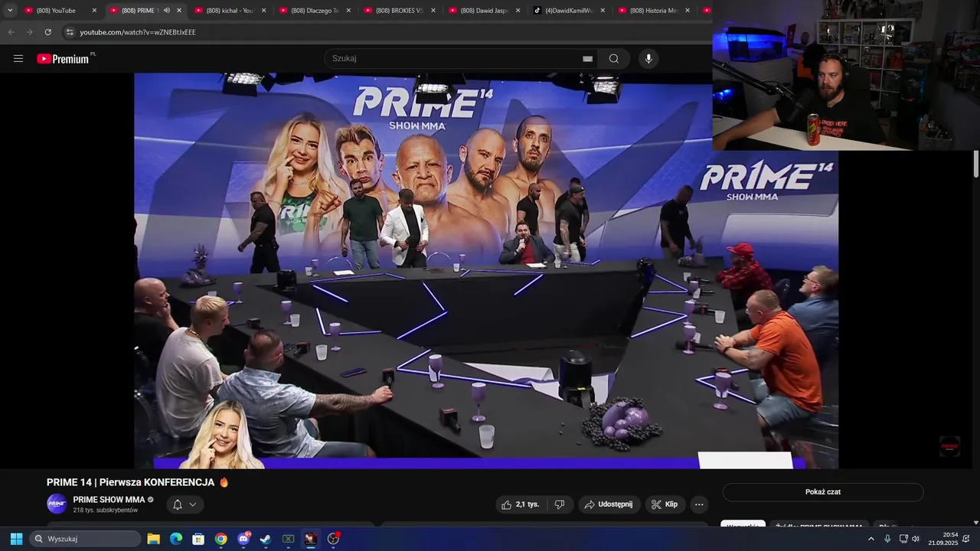
Task: Click Windows taskbar Wyszukaj search box
Action: click(x=85, y=539)
